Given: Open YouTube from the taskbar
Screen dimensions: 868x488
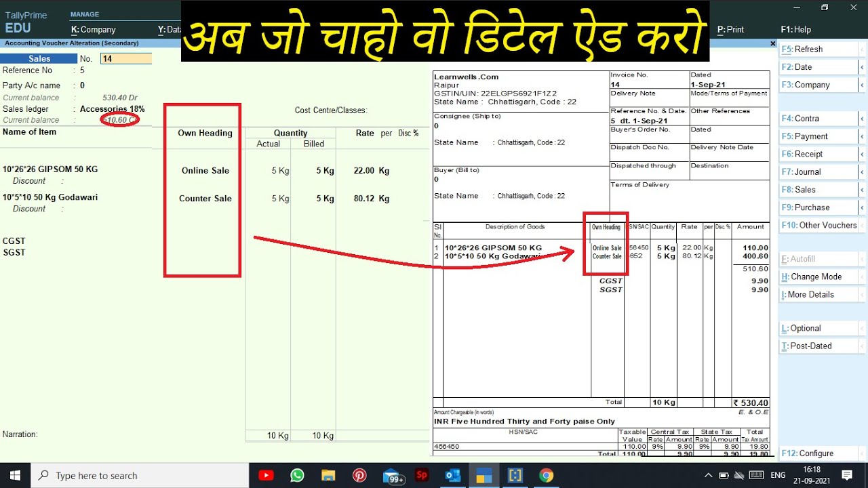Looking at the screenshot, I should tap(266, 475).
